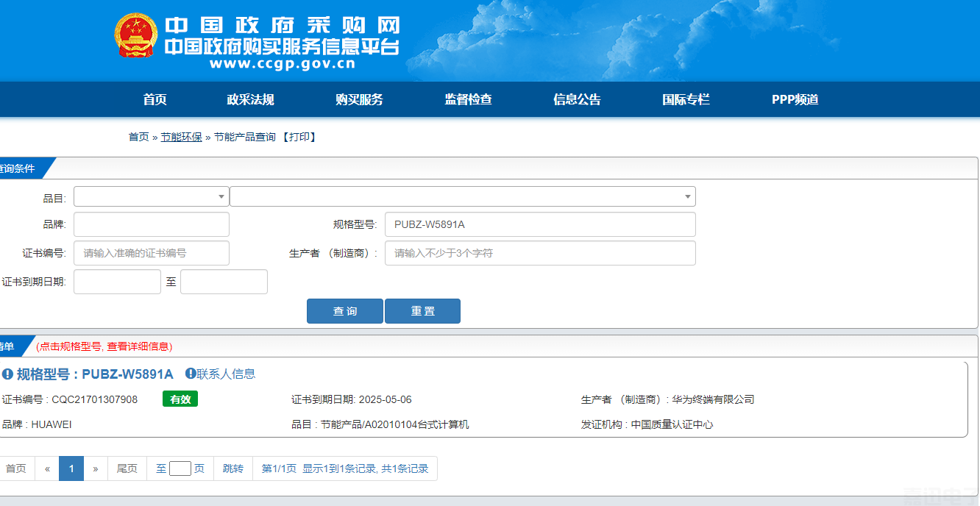Open the 首页 navigation menu item
The image size is (980, 506).
point(155,99)
